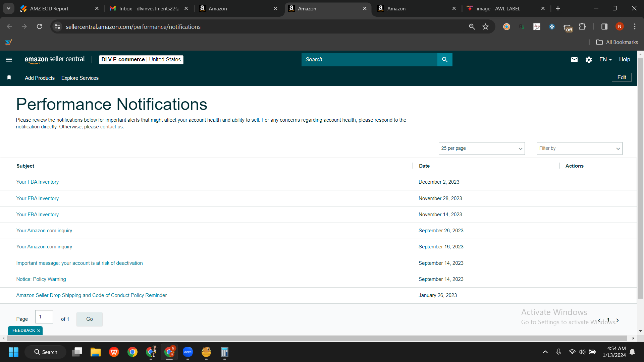Switch to the image - AWL LABEL tab
Viewport: 644px width, 362px height.
tap(506, 8)
